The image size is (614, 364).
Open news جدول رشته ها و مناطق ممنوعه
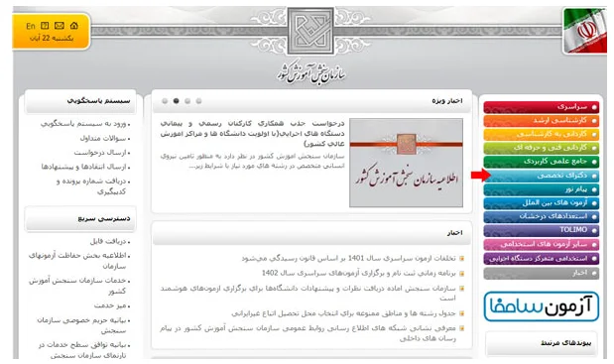343,313
